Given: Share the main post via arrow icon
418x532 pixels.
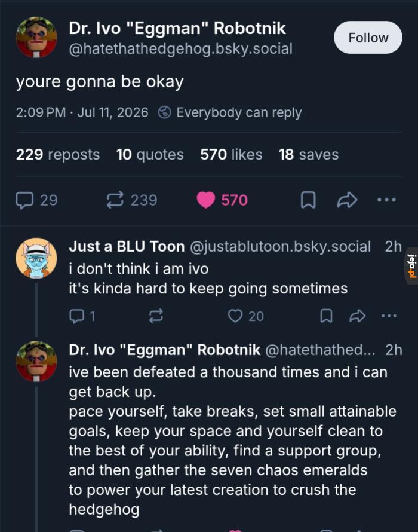Looking at the screenshot, I should [x=347, y=200].
